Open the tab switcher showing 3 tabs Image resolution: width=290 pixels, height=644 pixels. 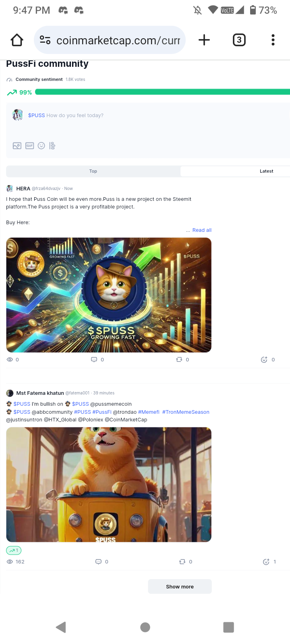coord(239,40)
